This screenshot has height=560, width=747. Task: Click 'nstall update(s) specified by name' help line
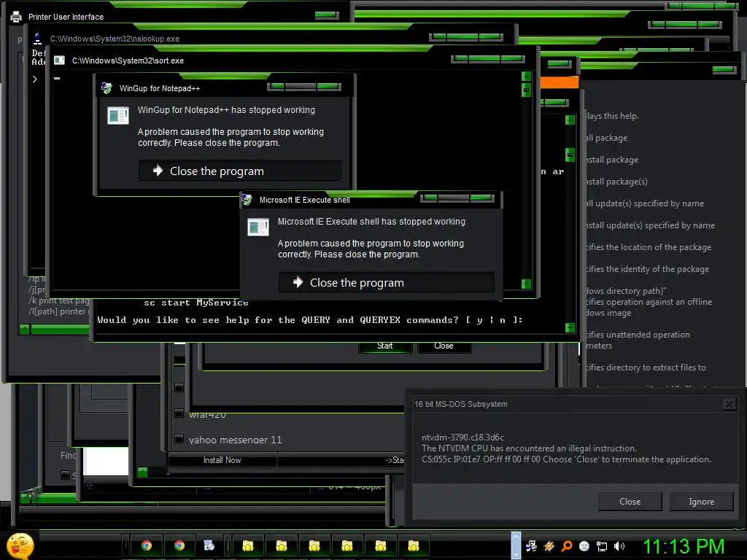(650, 226)
